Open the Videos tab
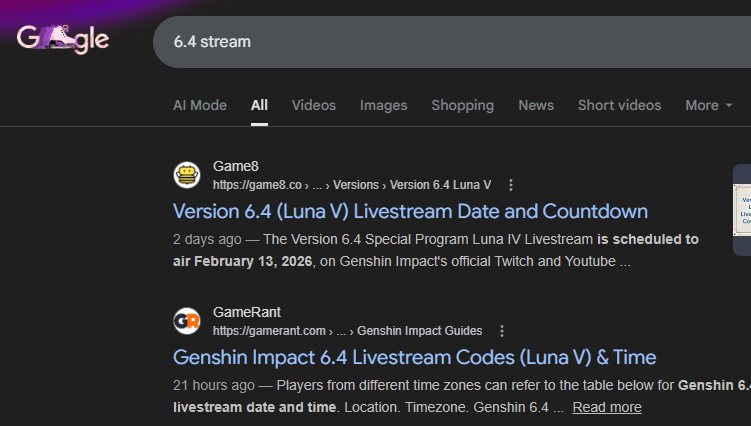 click(314, 105)
